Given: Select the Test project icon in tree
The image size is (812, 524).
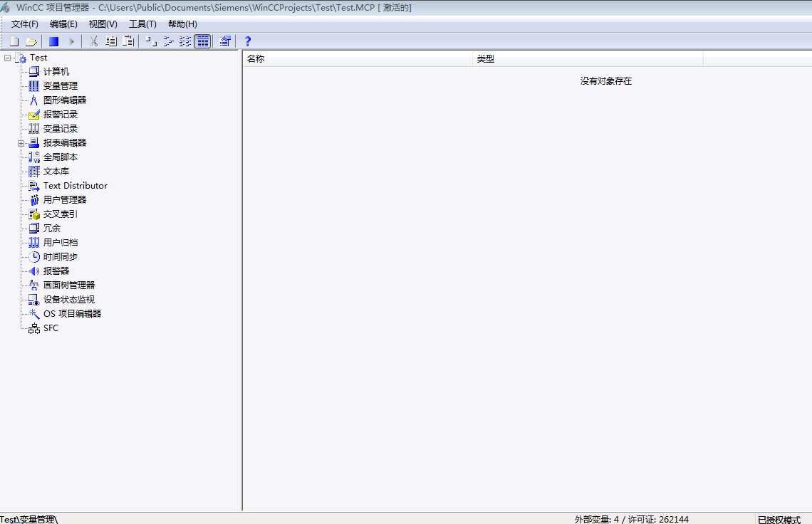Looking at the screenshot, I should (x=21, y=58).
